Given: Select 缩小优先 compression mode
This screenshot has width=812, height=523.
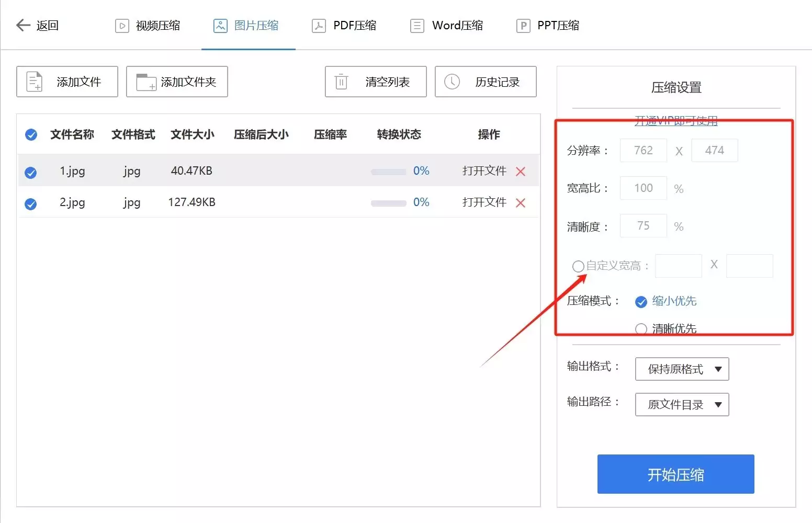Looking at the screenshot, I should point(641,302).
